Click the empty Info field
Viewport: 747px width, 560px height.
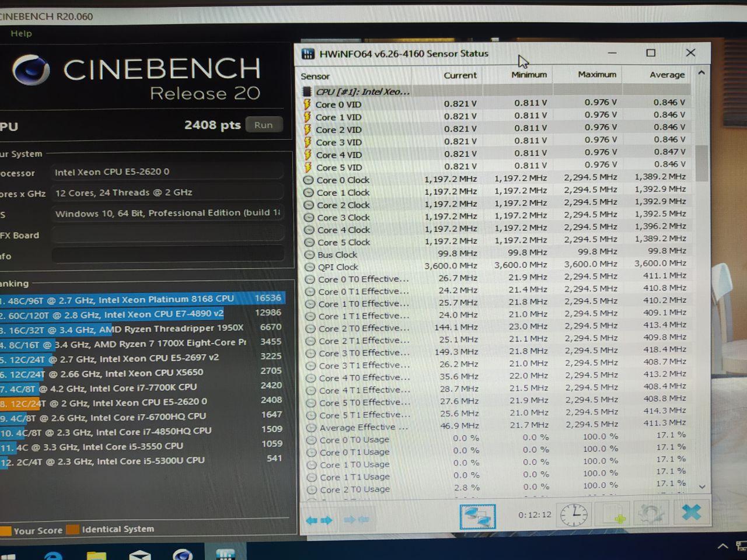tap(167, 256)
